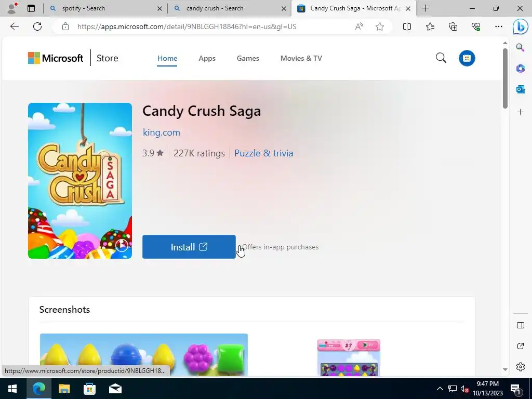This screenshot has width=532, height=399.
Task: Show hidden system tray icons
Action: point(440,389)
